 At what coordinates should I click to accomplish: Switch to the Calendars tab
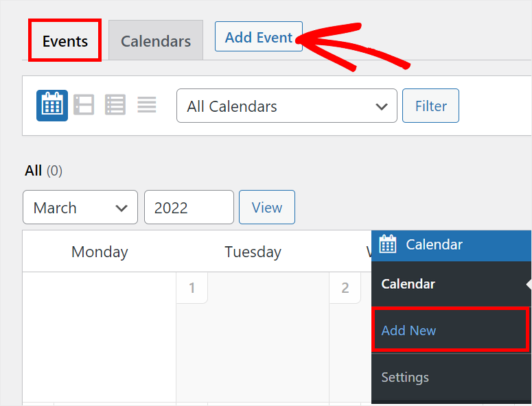point(156,41)
